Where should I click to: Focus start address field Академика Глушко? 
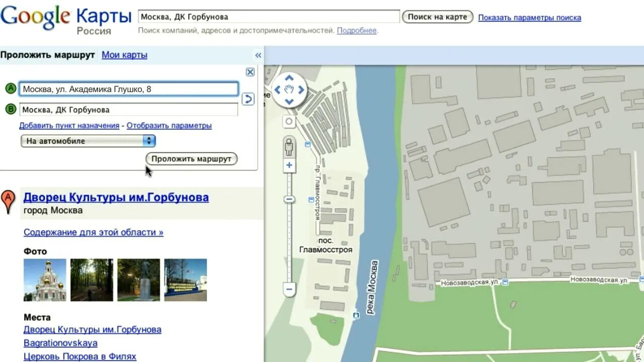click(x=128, y=89)
